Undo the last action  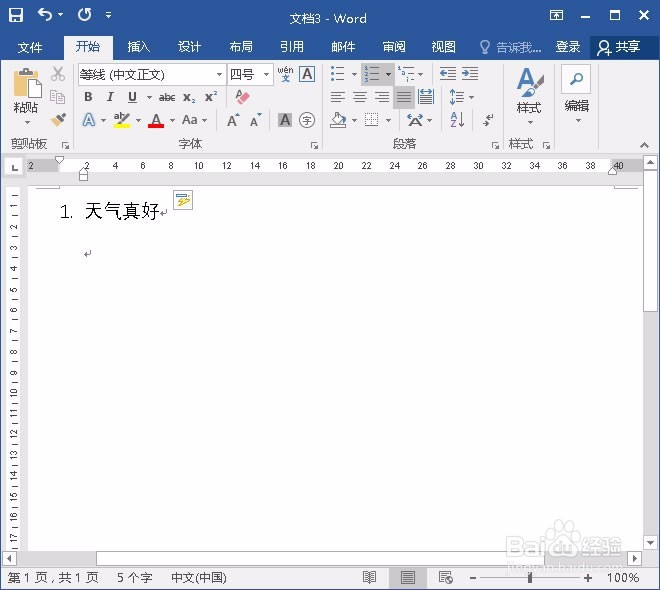45,15
